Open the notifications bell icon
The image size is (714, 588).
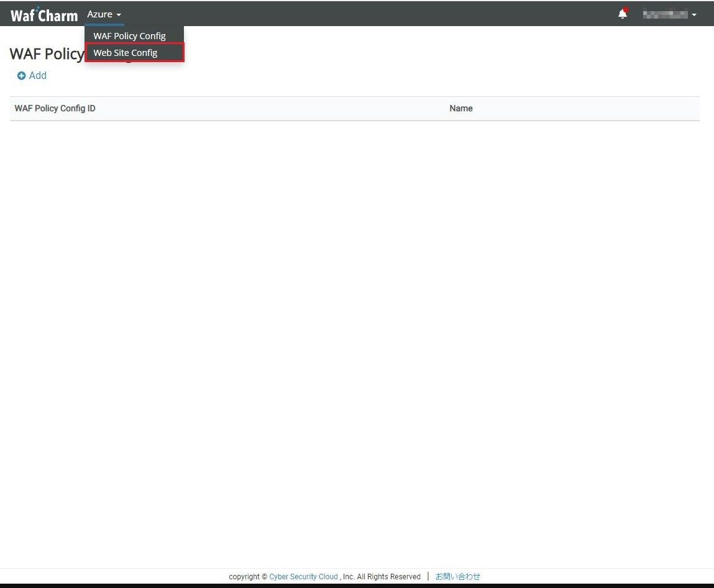(x=623, y=14)
